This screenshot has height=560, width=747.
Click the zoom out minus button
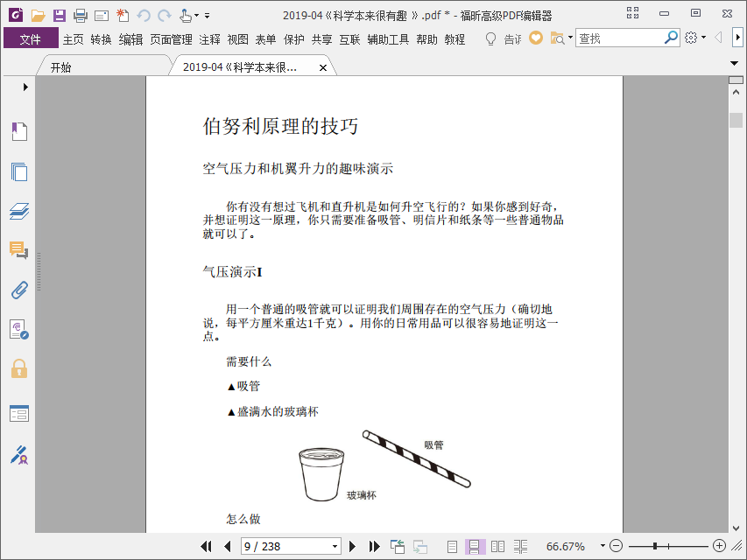(x=616, y=546)
